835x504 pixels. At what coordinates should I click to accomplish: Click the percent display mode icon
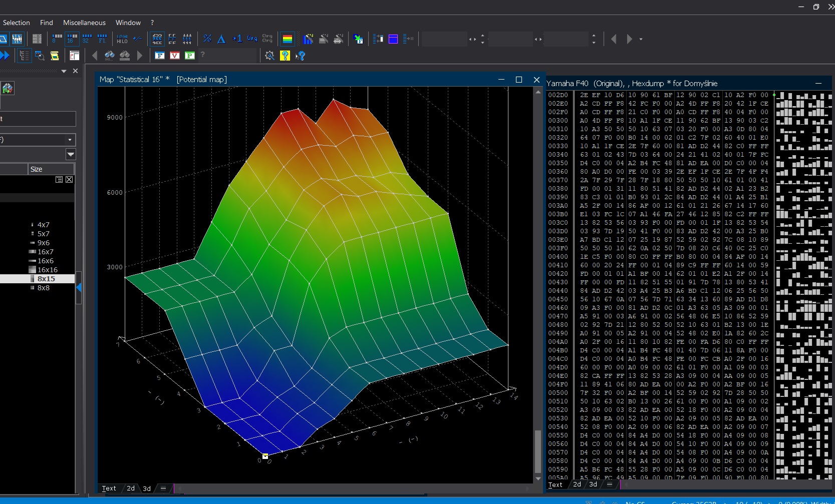coord(207,39)
